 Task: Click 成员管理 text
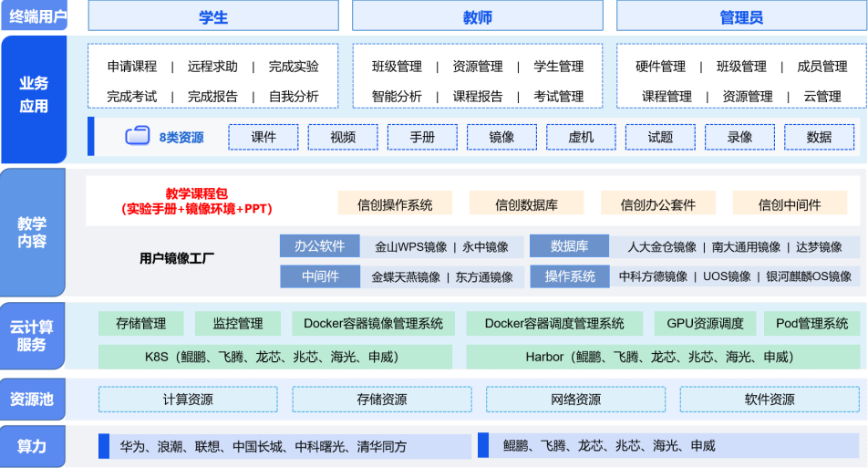822,67
